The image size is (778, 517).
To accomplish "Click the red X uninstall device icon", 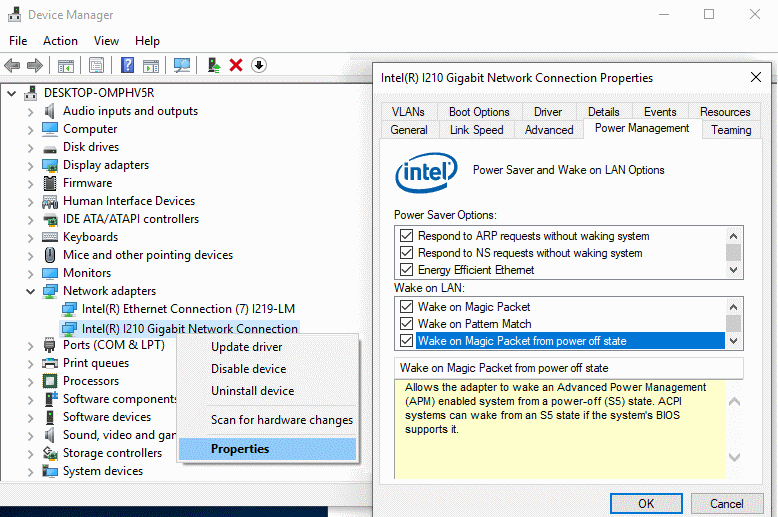I will click(236, 65).
